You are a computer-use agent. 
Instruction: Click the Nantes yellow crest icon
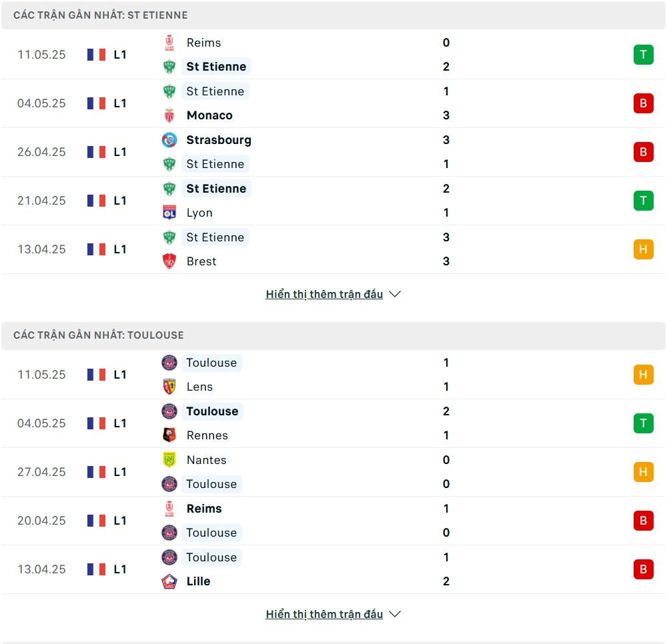169,459
